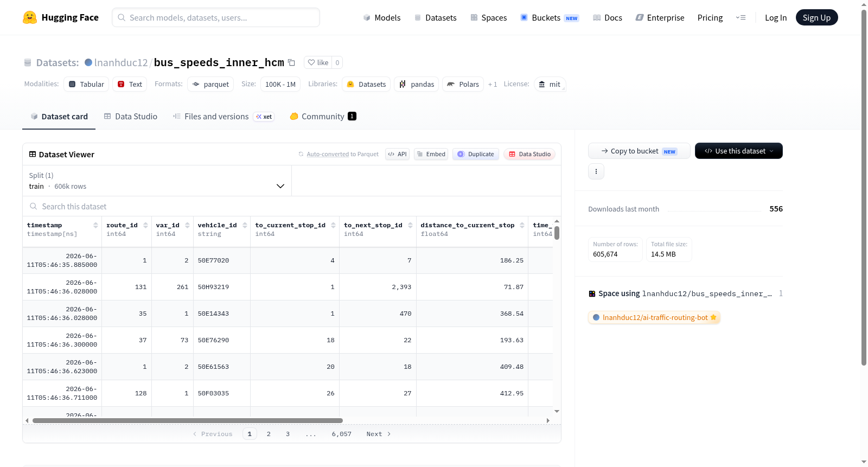
Task: Click the table horizontal scrollbar
Action: (188, 420)
